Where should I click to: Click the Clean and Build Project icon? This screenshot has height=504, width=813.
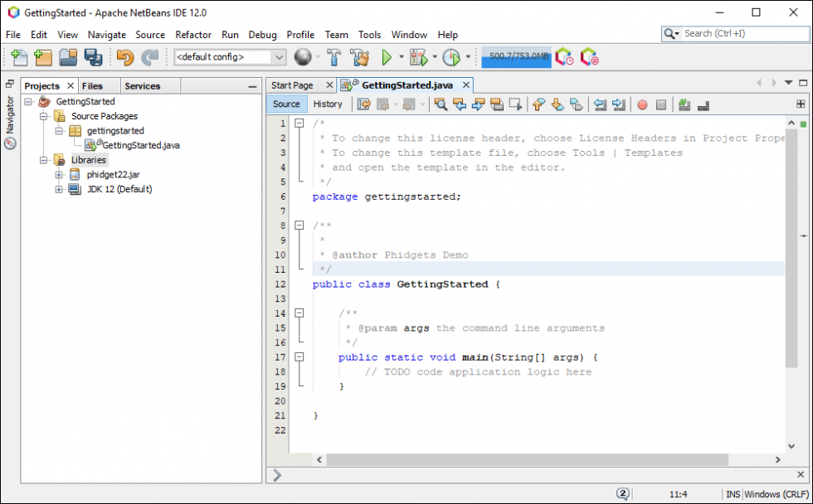click(x=359, y=57)
